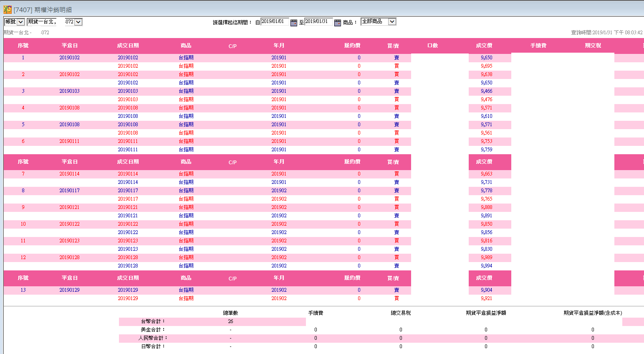Click the 期貨平倉損益淨額(含成本) summary label

click(593, 313)
